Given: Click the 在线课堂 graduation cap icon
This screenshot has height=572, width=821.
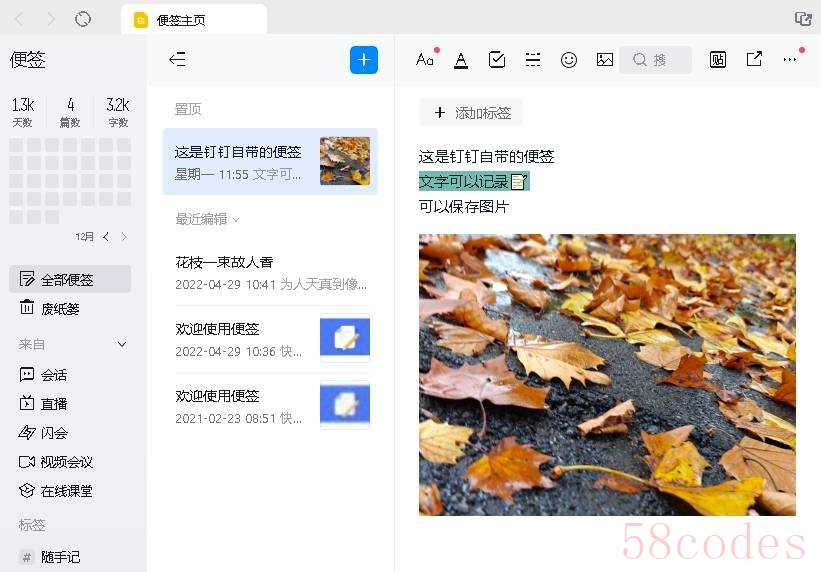Looking at the screenshot, I should 27,491.
